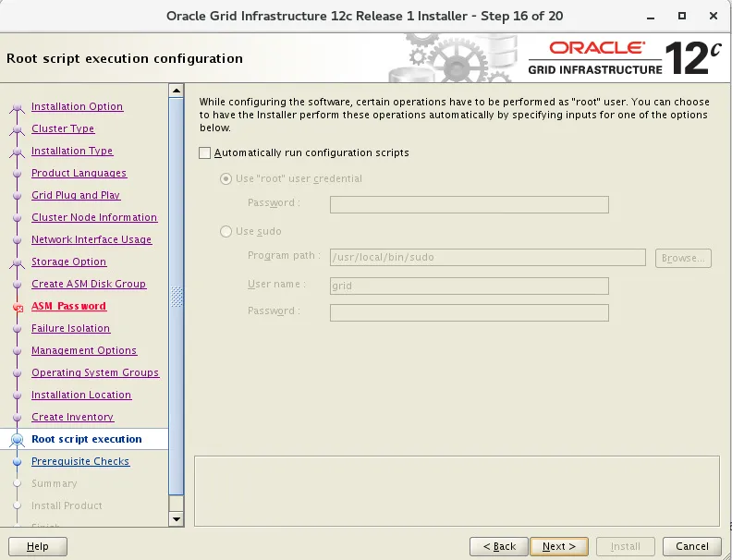Proceed with the Next > button
This screenshot has height=560, width=732.
coord(559,546)
